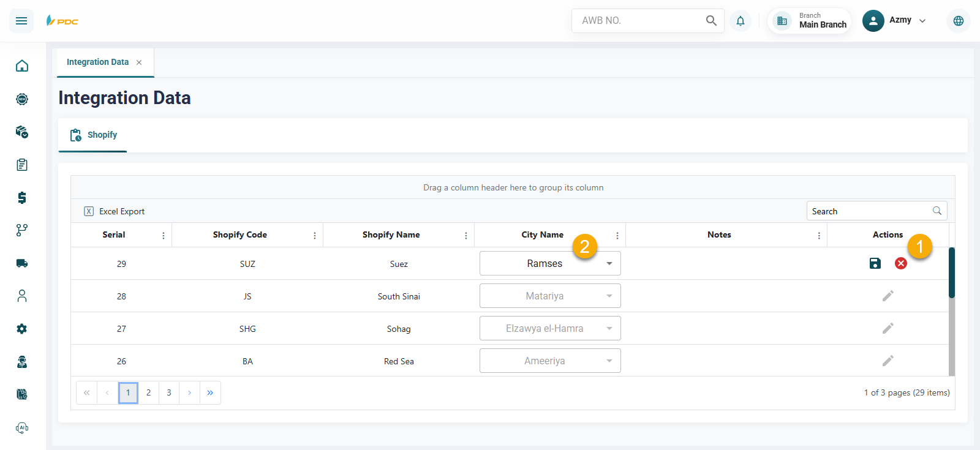Edit the Red Sea row
Viewport: 980px width, 450px height.
click(888, 361)
